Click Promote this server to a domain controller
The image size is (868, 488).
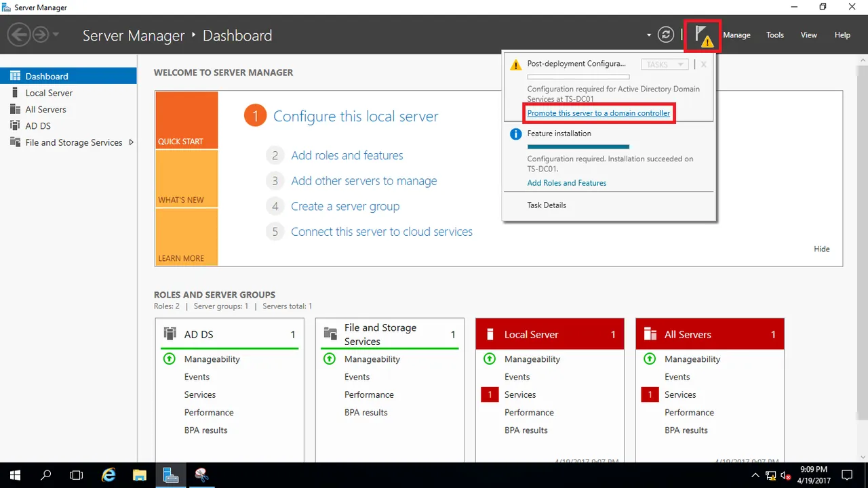coord(599,113)
